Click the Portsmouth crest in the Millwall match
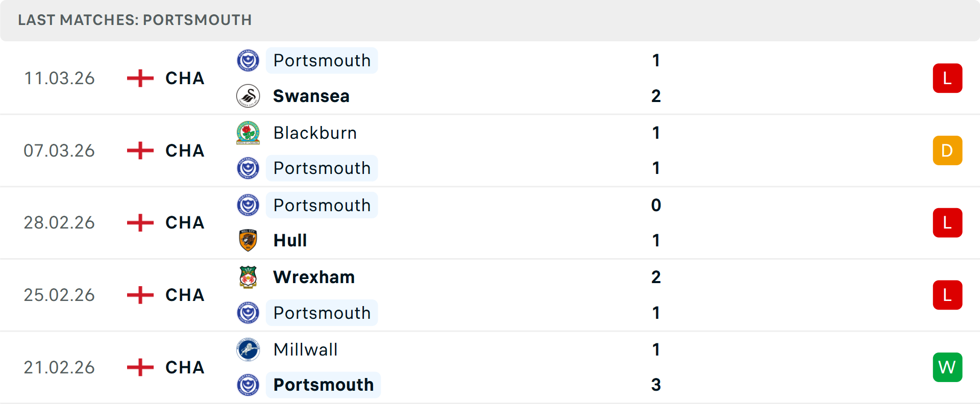 249,385
